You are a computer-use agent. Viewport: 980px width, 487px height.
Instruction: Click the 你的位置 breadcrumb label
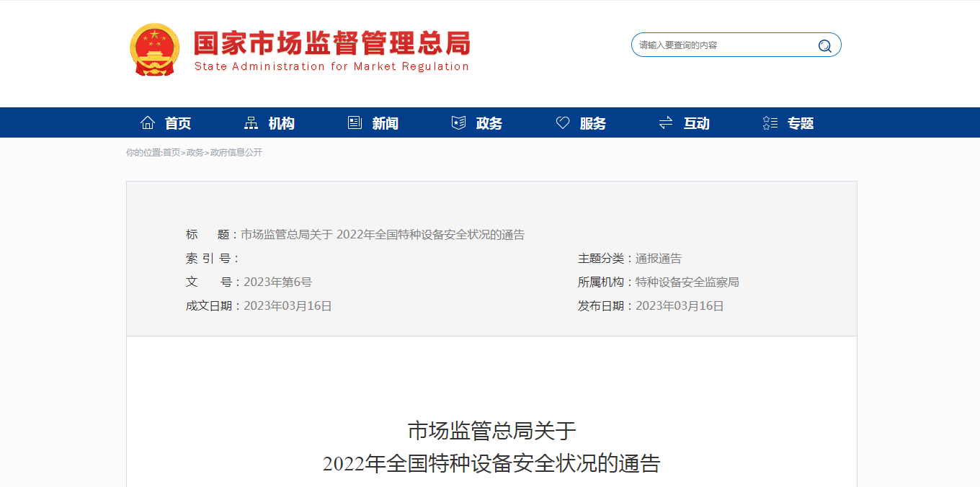[x=144, y=153]
